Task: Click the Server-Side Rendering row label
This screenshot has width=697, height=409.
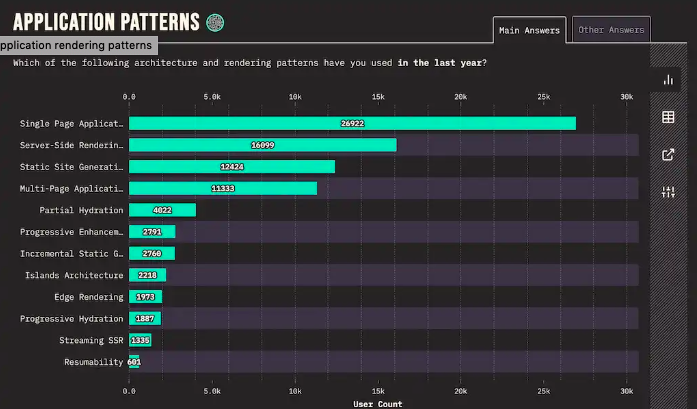Action: click(72, 145)
